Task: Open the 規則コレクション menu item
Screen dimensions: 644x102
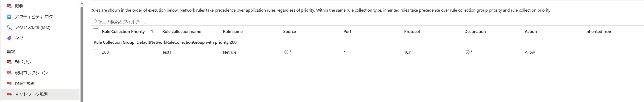Action: click(31, 73)
